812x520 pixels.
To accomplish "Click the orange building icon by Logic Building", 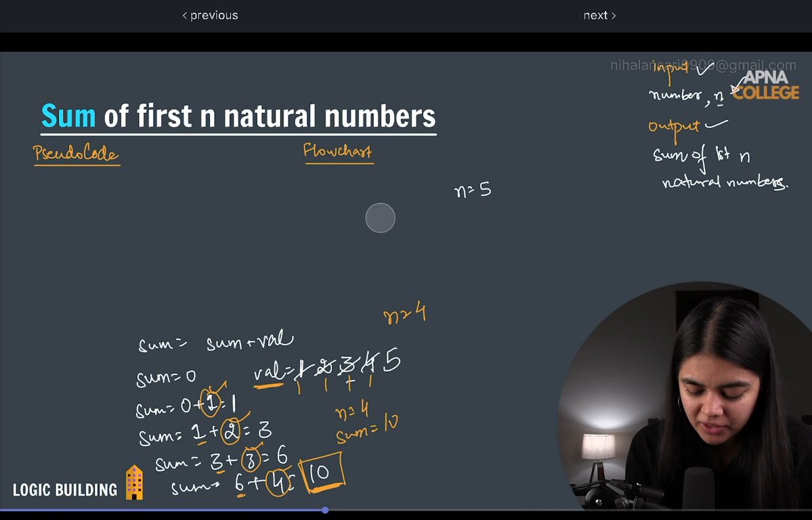I will pos(134,482).
